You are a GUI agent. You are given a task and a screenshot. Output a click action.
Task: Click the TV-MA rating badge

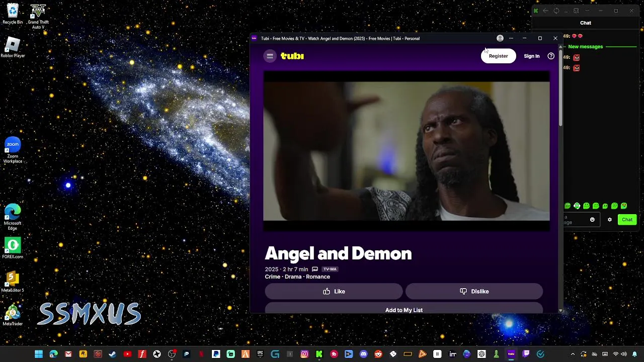click(x=330, y=269)
